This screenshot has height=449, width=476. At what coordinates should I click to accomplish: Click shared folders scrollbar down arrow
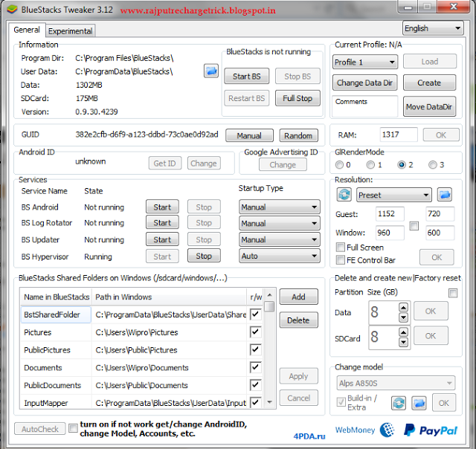[x=269, y=402]
